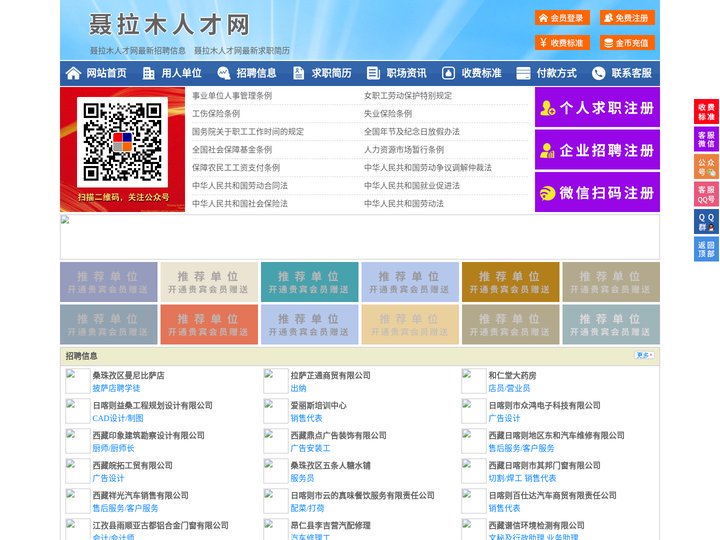Open company 西藏皖拓工贸有限公司
Viewport: 720px width, 540px height.
[133, 465]
